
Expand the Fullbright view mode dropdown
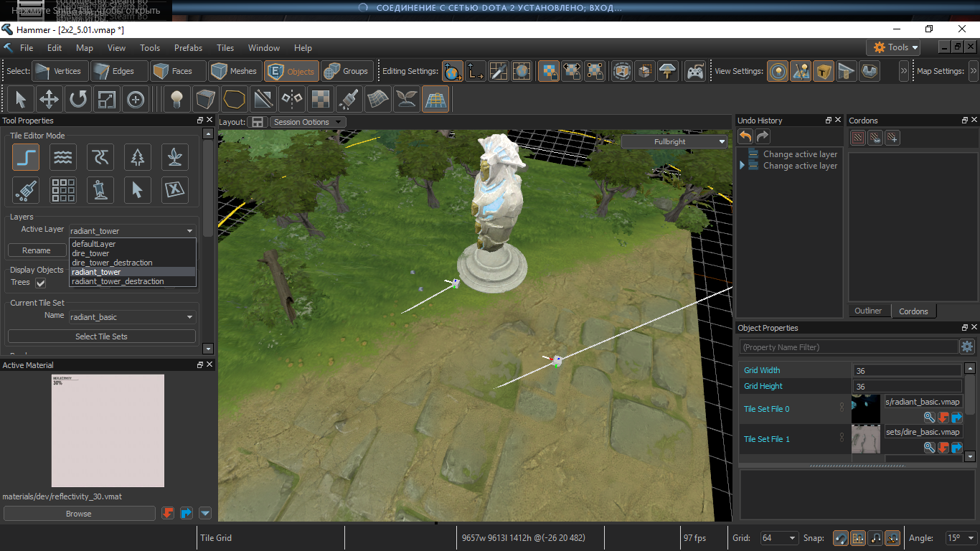point(674,142)
